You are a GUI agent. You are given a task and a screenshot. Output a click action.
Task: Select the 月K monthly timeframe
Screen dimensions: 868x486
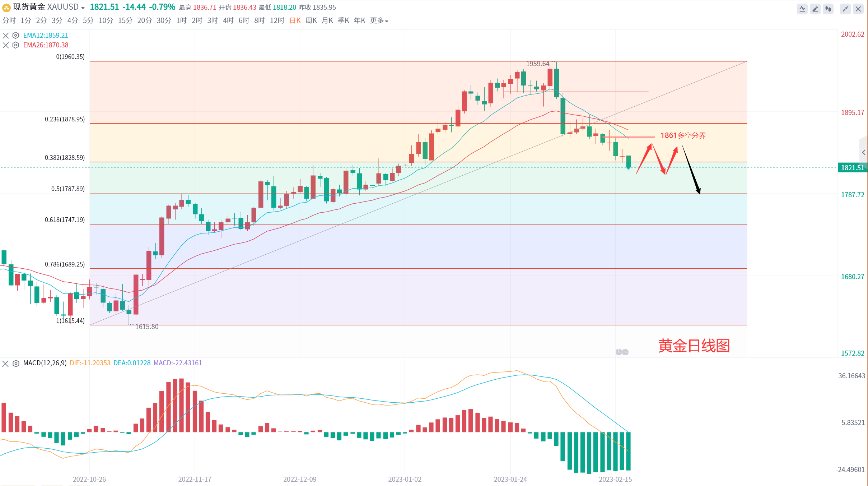click(327, 20)
